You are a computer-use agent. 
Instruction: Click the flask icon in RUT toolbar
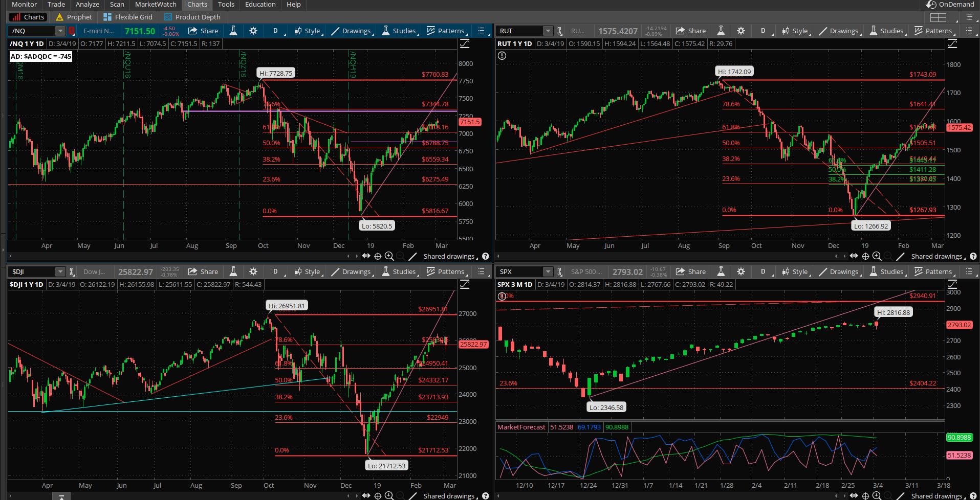(x=721, y=31)
